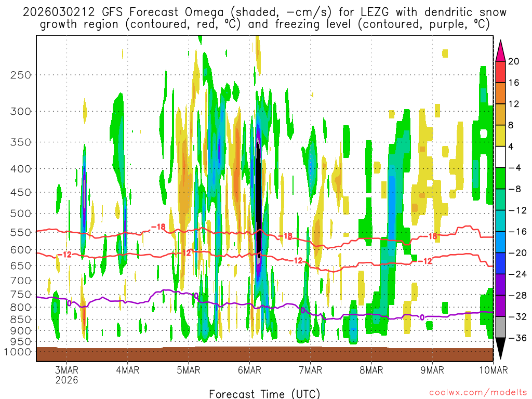Click the colorbar value label -24
This screenshot has width=532, height=399.
[517, 274]
